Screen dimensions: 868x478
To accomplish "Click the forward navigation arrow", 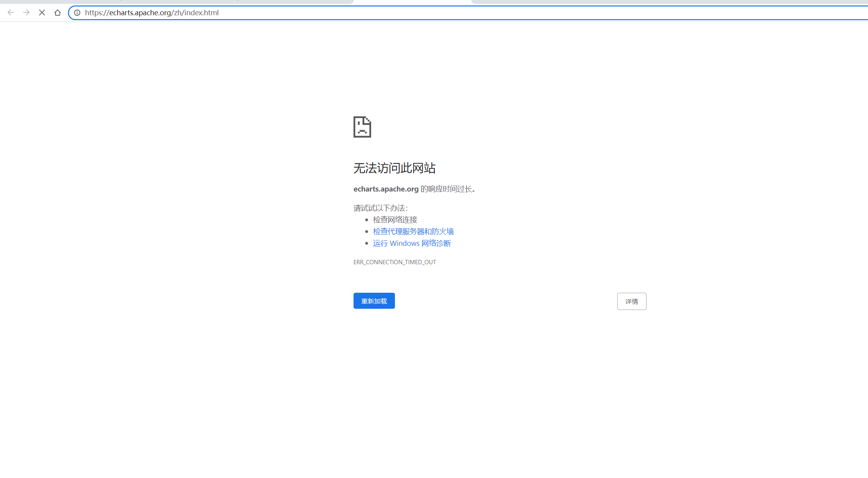I will point(26,13).
